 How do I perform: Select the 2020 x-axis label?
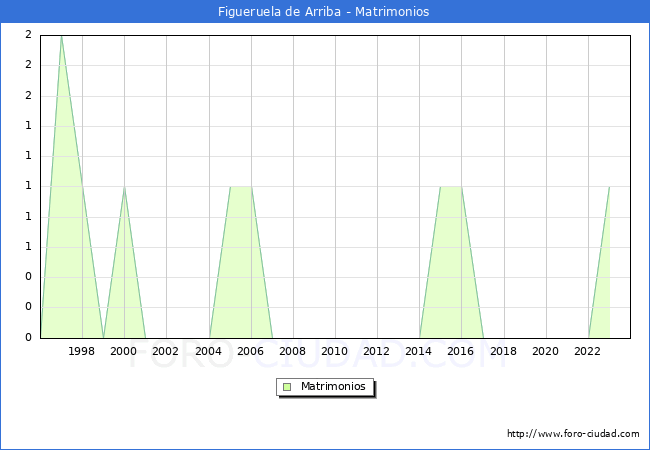[545, 351]
